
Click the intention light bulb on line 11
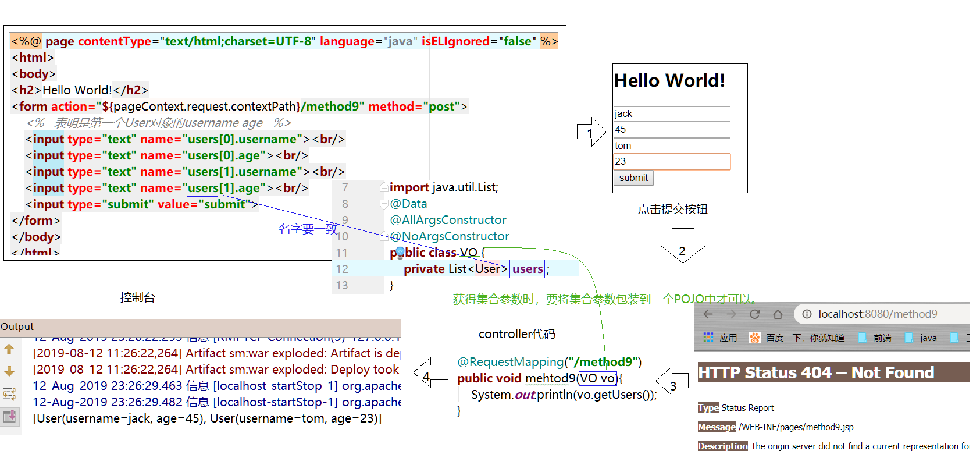click(x=400, y=253)
